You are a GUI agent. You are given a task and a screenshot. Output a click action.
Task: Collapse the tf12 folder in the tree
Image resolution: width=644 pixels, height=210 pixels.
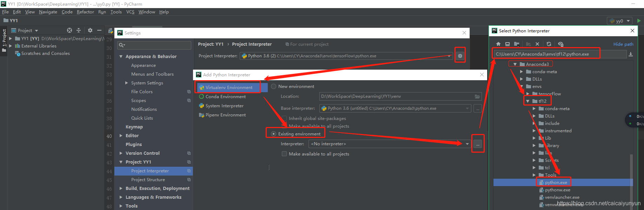coord(528,101)
